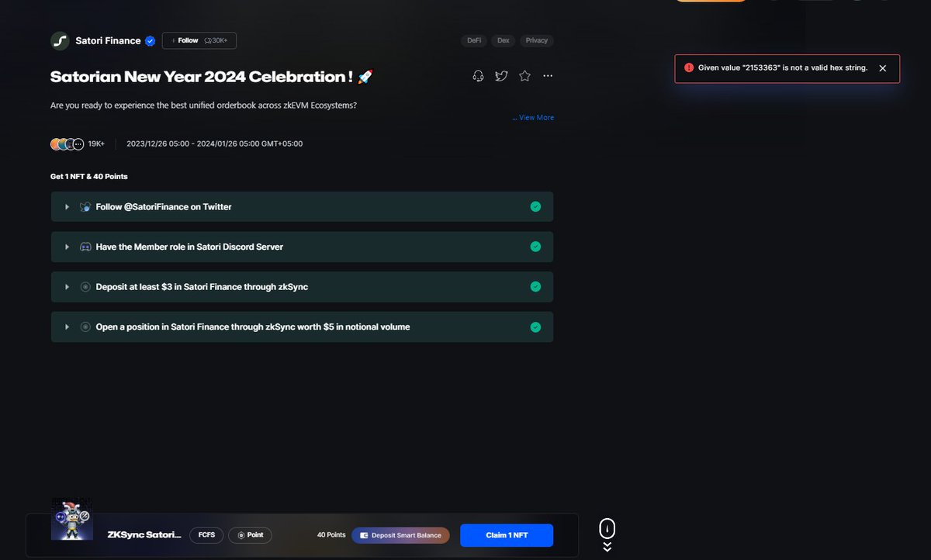Click green checkmark on Deposit $3 task
Image resolution: width=931 pixels, height=560 pixels.
point(535,286)
